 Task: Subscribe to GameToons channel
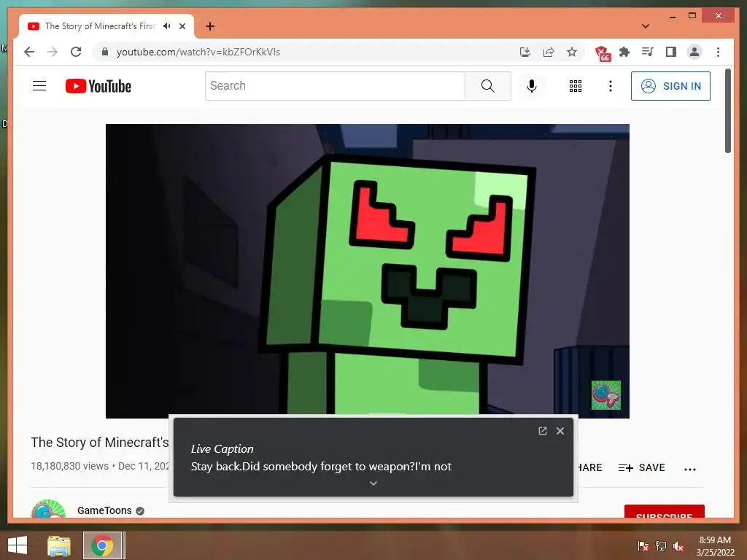click(x=664, y=511)
